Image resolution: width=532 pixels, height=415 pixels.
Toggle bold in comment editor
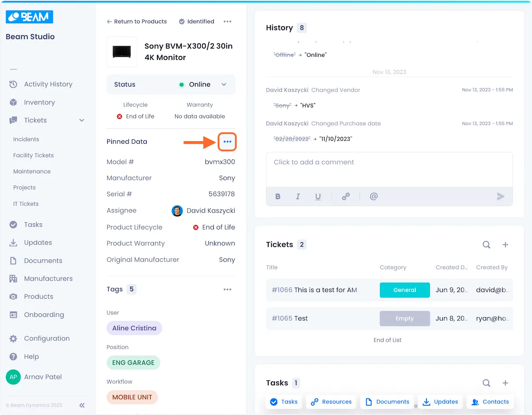point(278,196)
